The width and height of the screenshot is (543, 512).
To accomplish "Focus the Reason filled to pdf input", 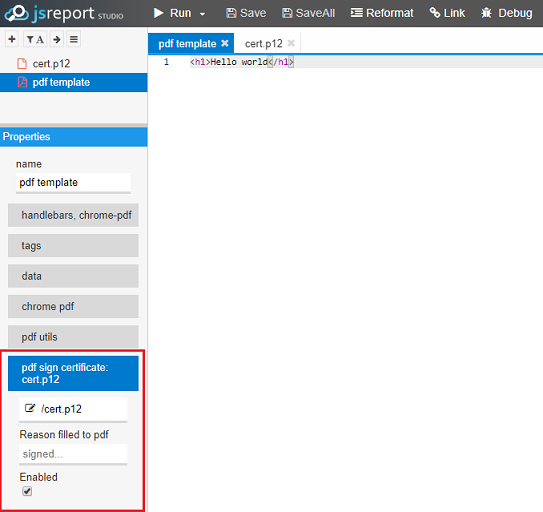I will 73,453.
